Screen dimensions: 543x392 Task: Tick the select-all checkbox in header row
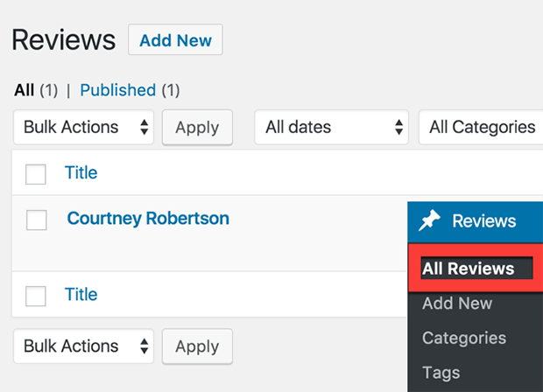point(36,174)
